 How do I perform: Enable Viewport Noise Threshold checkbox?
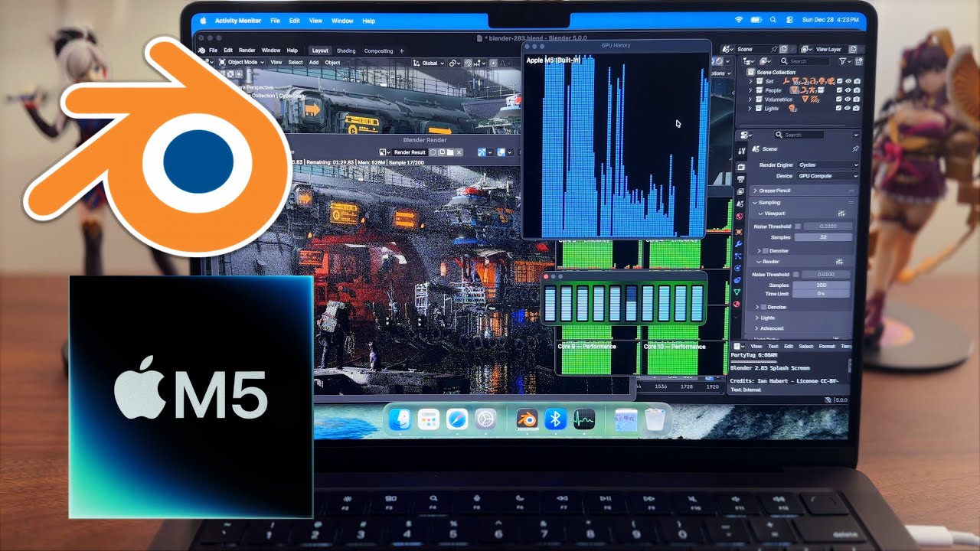click(x=798, y=227)
